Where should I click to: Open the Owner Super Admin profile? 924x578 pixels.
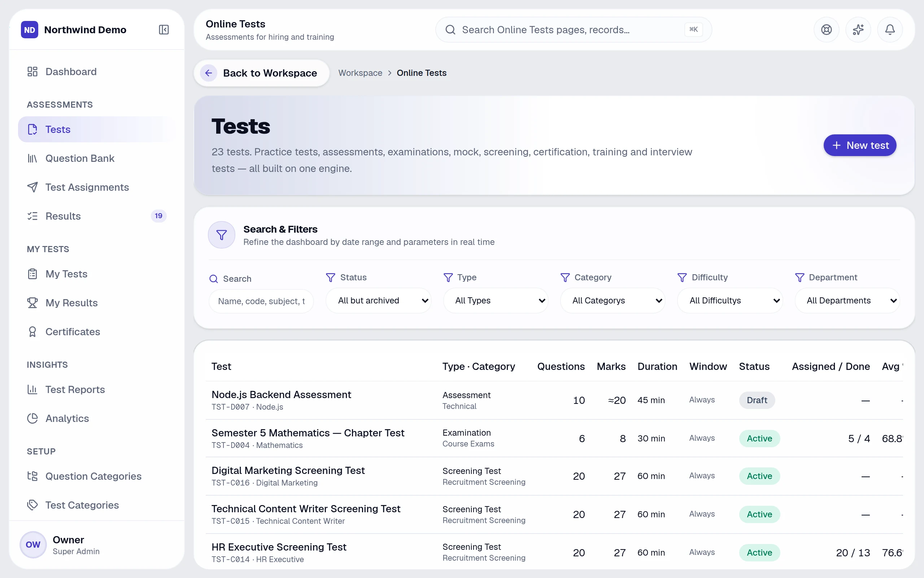click(x=97, y=545)
